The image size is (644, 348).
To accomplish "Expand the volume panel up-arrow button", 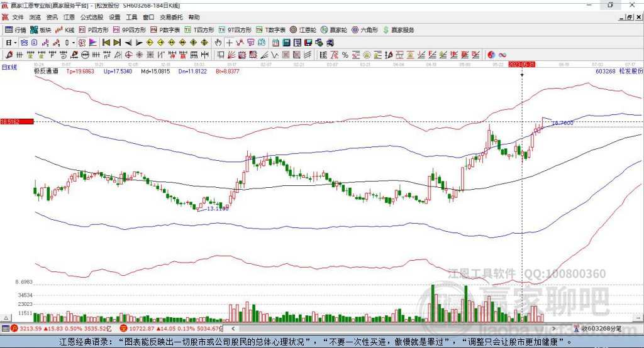I will (x=6, y=318).
